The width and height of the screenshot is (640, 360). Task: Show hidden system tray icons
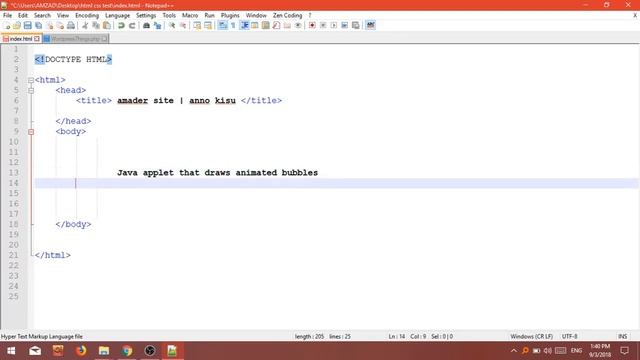(513, 351)
